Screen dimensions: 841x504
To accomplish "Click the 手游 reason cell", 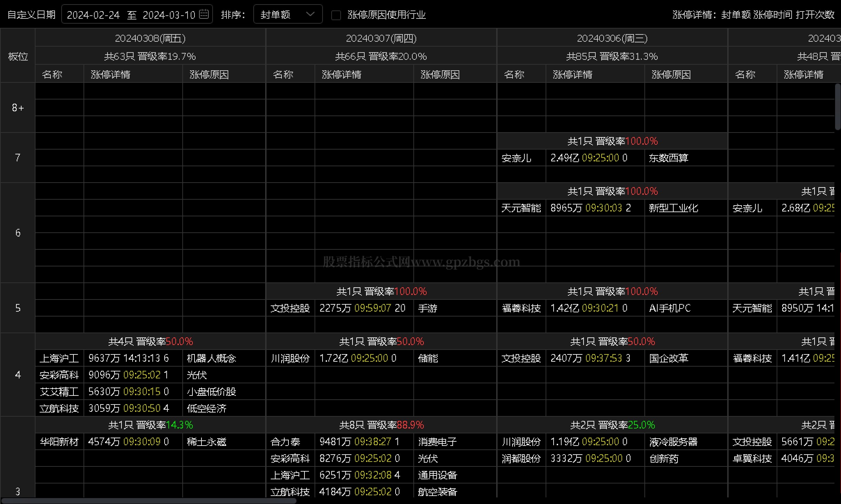I will pyautogui.click(x=455, y=308).
